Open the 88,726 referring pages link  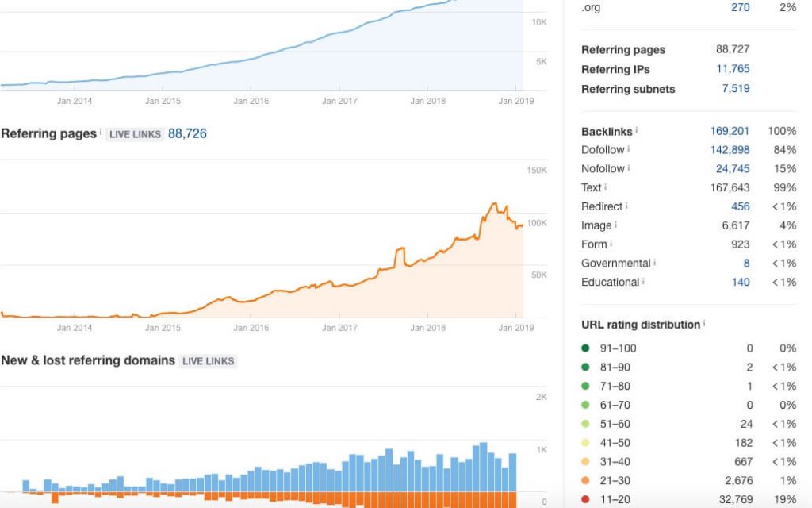[187, 133]
